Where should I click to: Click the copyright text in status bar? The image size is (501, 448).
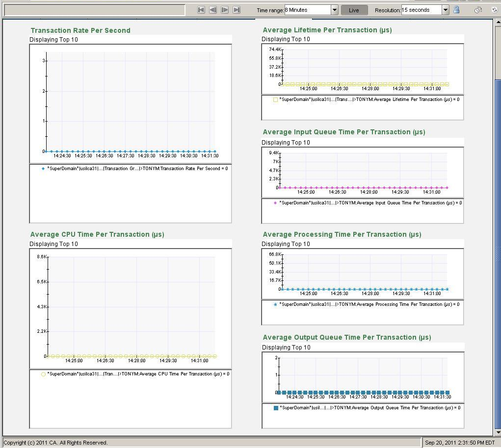point(55,443)
